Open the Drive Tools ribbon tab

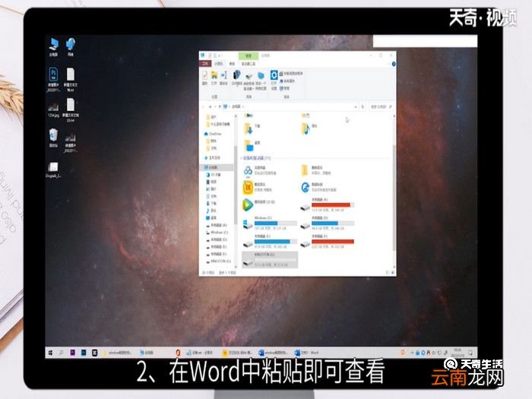[x=249, y=63]
